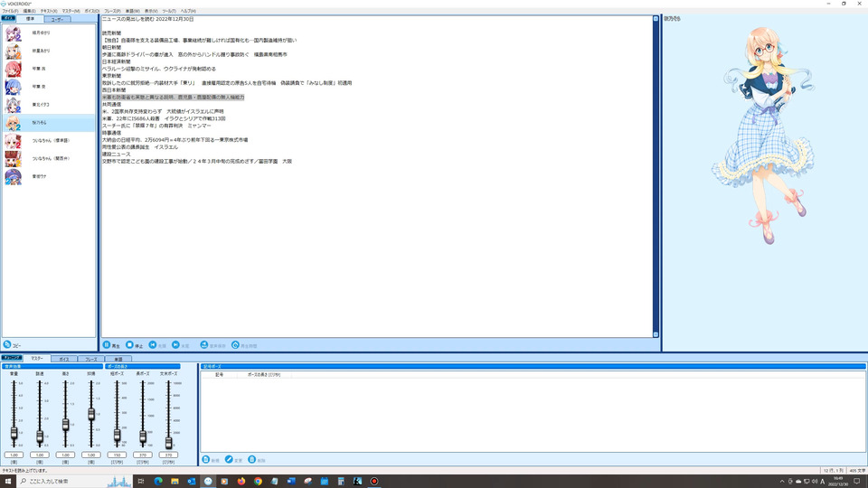The height and width of the screenshot is (488, 868).
Task: Click the 話速 value field
Action: pos(40,455)
